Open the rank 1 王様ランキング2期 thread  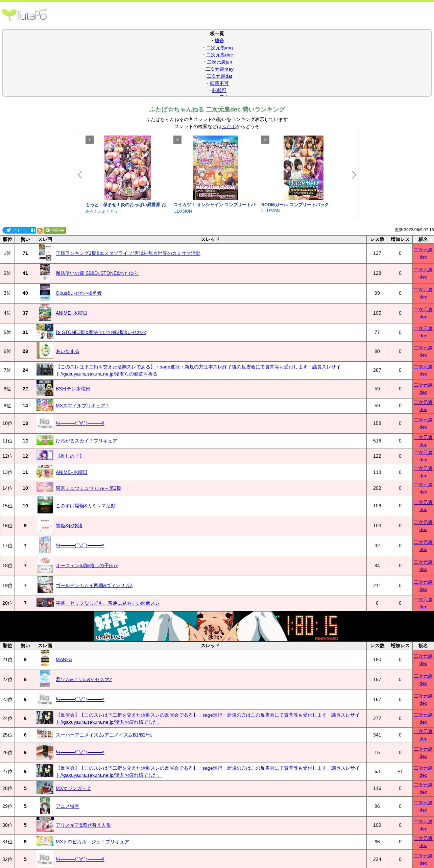(128, 253)
